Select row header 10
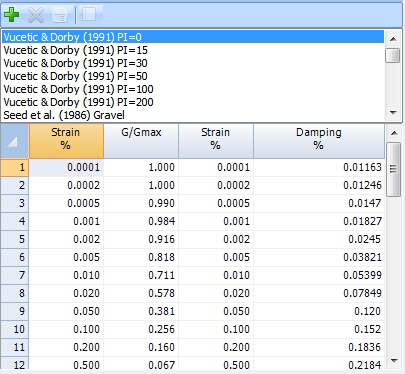This screenshot has height=374, width=405. (x=14, y=329)
